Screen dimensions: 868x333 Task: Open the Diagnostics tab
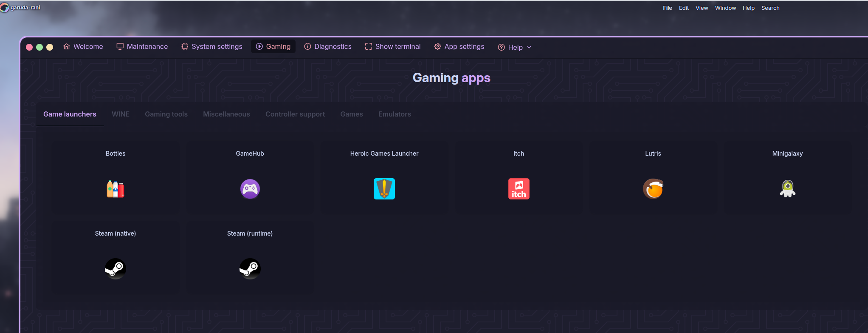point(328,47)
